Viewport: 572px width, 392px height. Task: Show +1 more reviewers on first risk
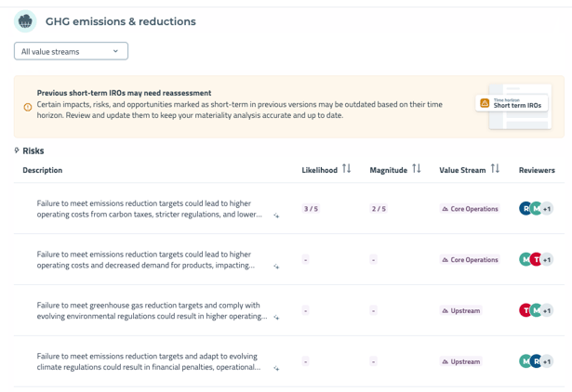tap(547, 209)
